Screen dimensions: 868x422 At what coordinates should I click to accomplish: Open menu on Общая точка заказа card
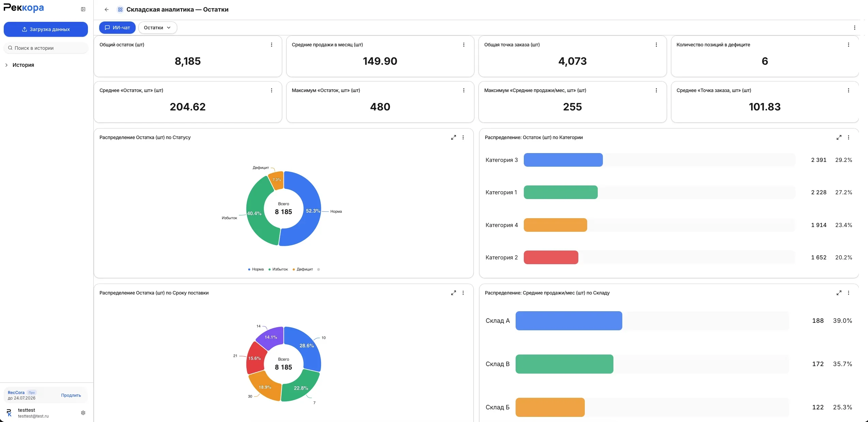[x=656, y=45]
